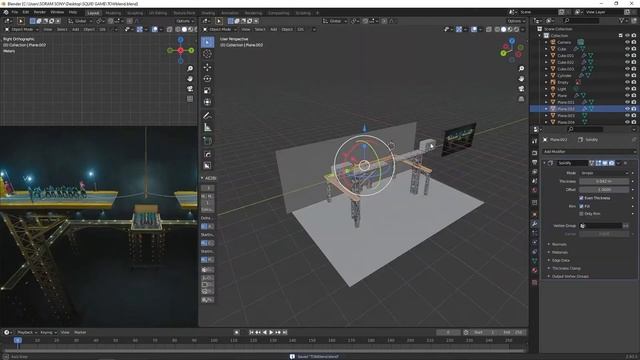Select the Annotate tool

(x=207, y=116)
